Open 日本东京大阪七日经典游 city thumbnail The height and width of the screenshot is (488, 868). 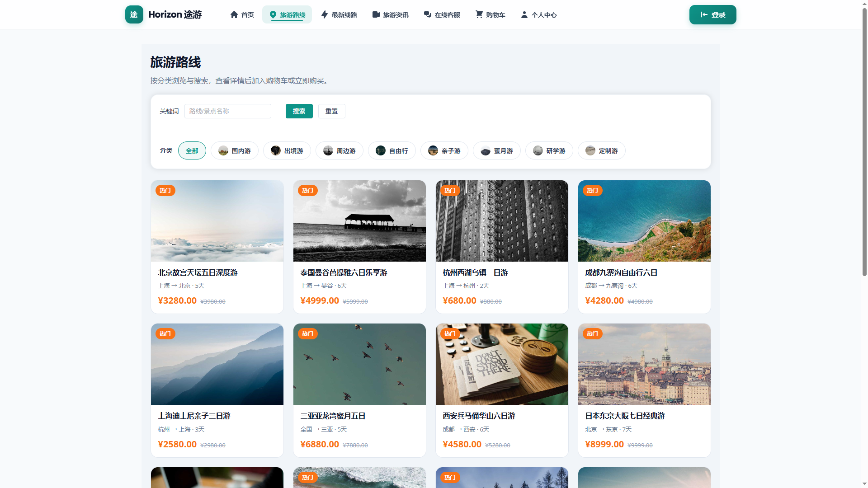(x=644, y=364)
